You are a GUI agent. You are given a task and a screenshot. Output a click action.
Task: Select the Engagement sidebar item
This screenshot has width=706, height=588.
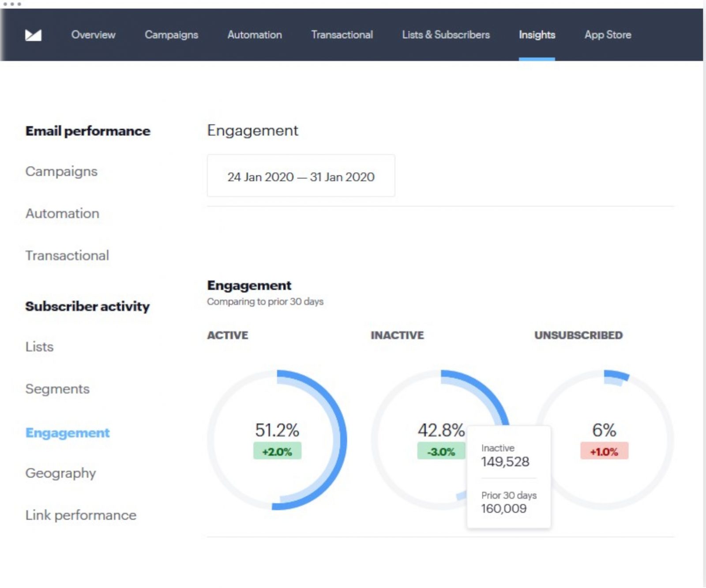click(68, 433)
